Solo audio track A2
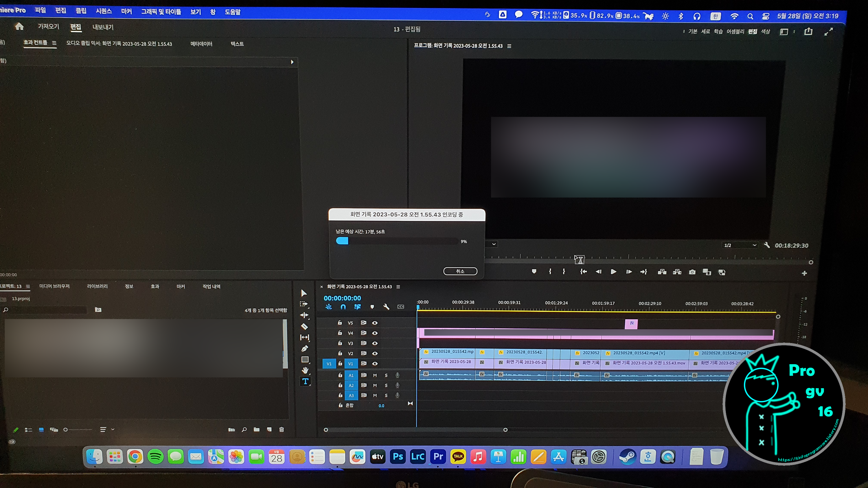The width and height of the screenshot is (868, 488). pos(386,385)
